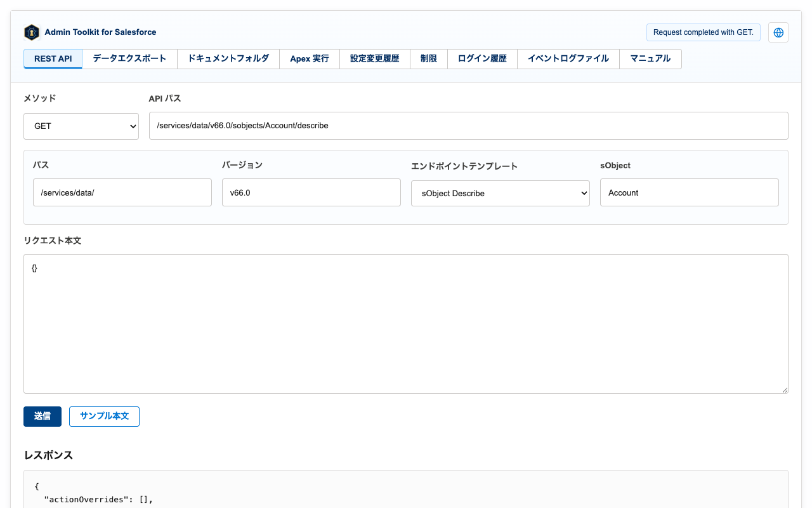This screenshot has width=812, height=508.
Task: Click the リクエスト本文 label
Action: click(53, 241)
